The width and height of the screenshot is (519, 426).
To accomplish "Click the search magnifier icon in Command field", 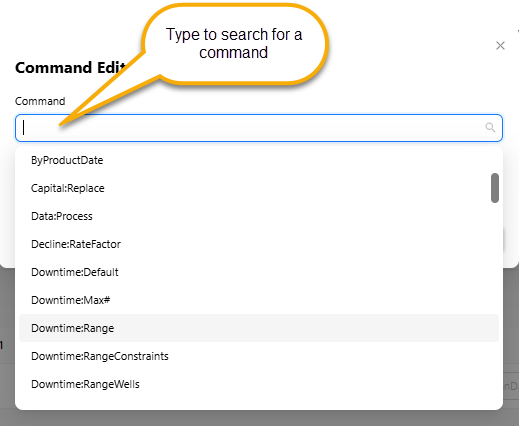I will point(490,127).
